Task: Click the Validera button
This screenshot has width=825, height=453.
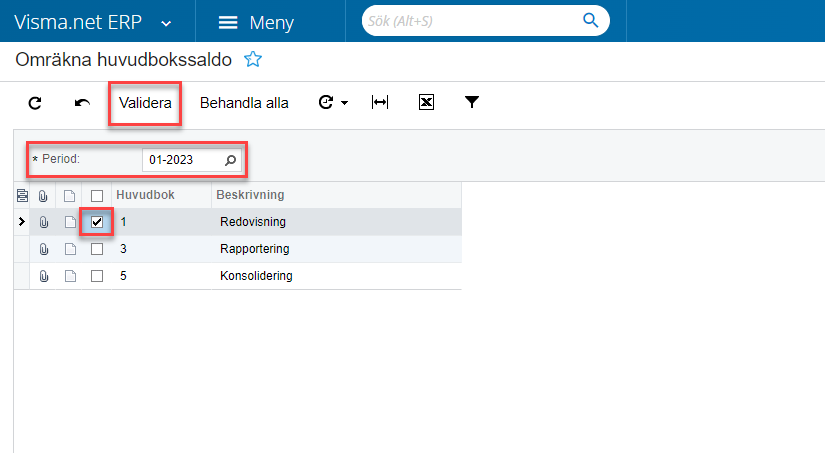Action: (145, 103)
